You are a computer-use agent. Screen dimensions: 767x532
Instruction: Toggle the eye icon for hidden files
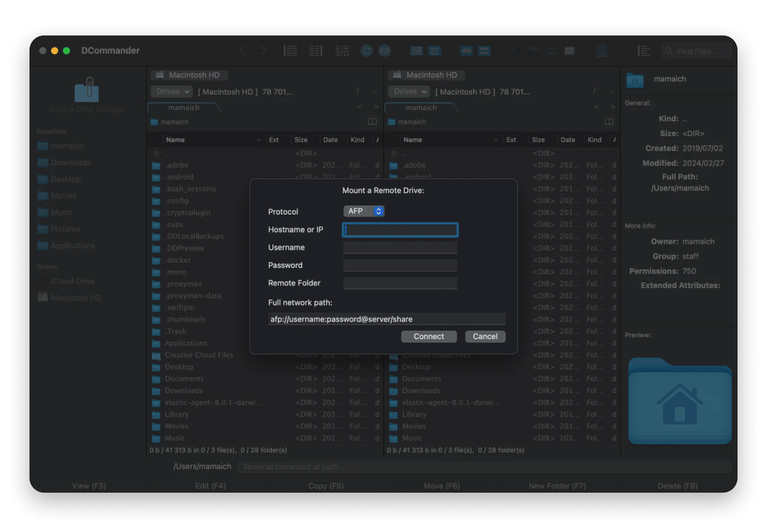coord(384,51)
